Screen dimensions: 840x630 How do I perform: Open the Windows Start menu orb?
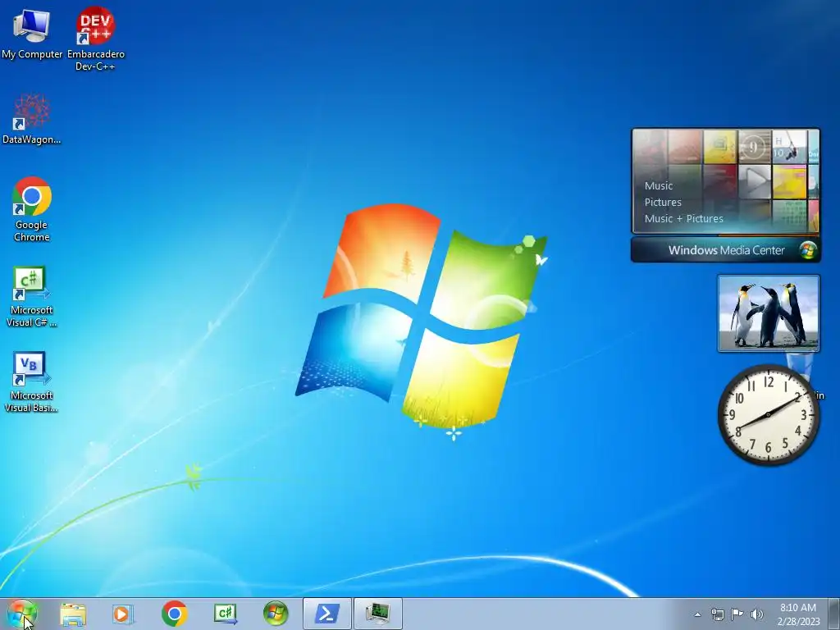[22, 614]
